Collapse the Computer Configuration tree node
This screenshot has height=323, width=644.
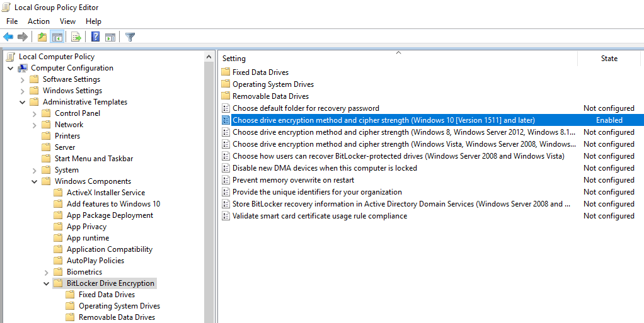coord(11,68)
